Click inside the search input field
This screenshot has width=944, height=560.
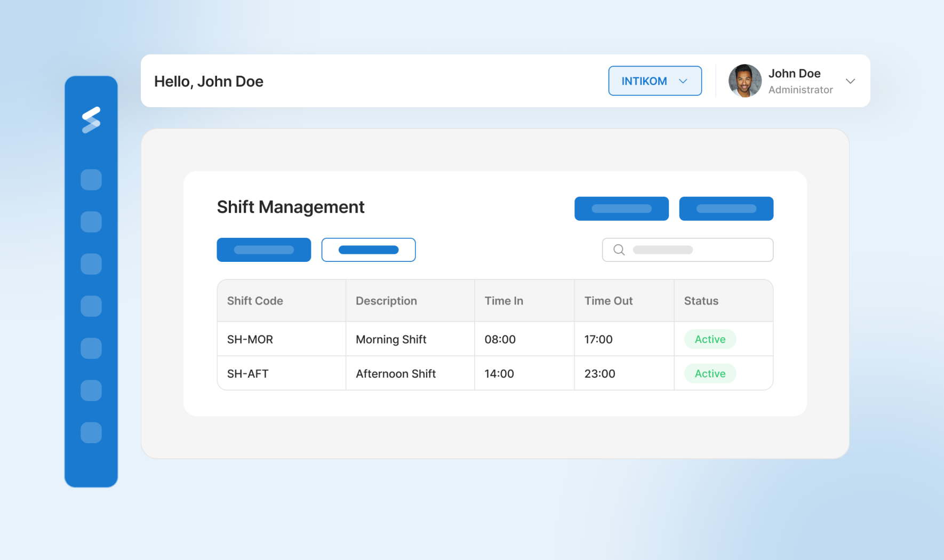pos(693,250)
